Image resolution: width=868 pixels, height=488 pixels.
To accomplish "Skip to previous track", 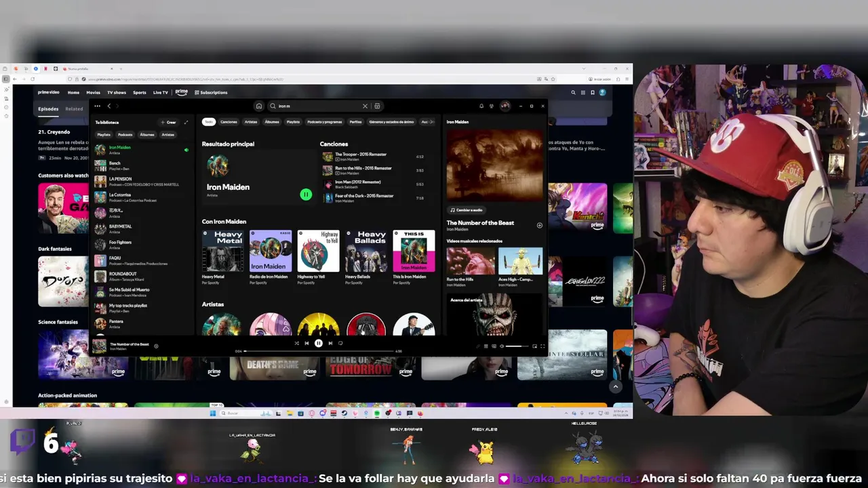I will point(307,343).
